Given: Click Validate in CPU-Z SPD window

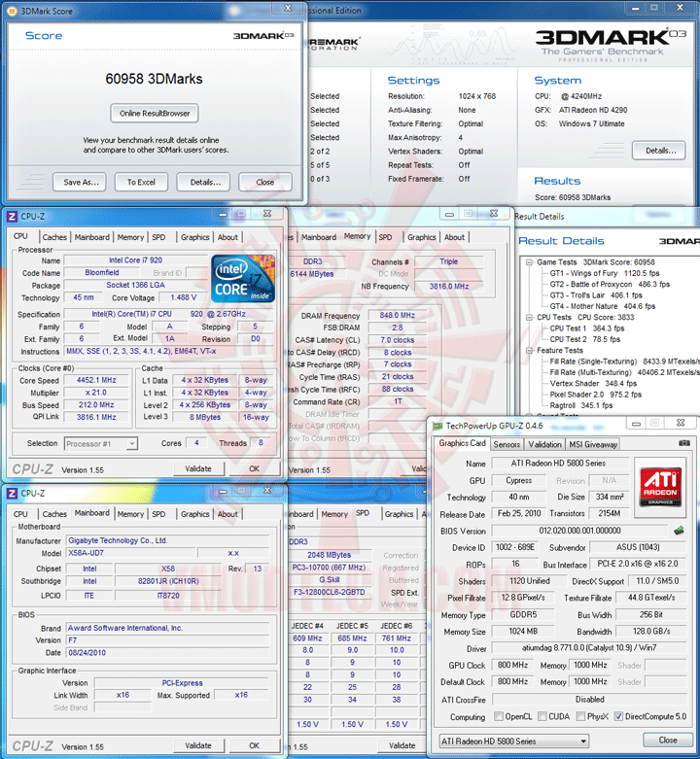Looking at the screenshot, I should (402, 745).
